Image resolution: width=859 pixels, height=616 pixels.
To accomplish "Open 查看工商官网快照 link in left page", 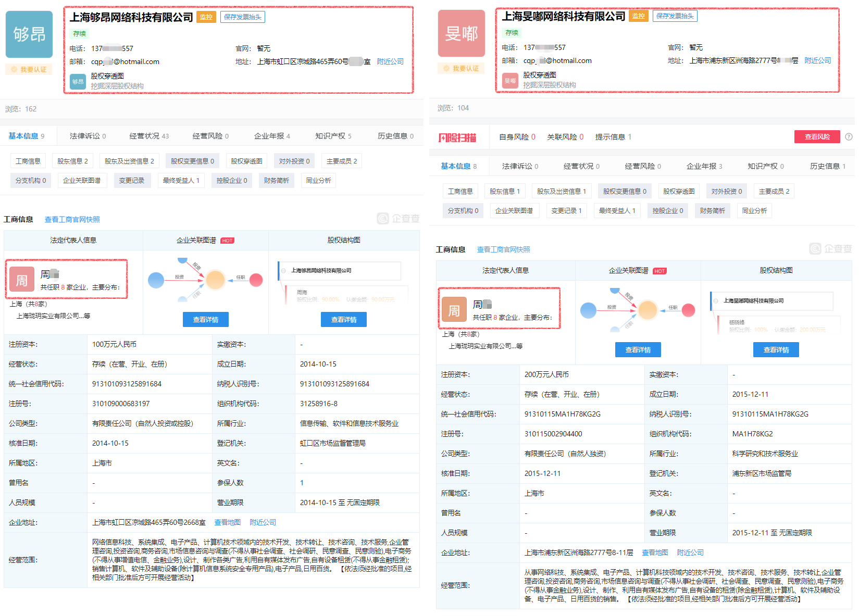I will (72, 219).
